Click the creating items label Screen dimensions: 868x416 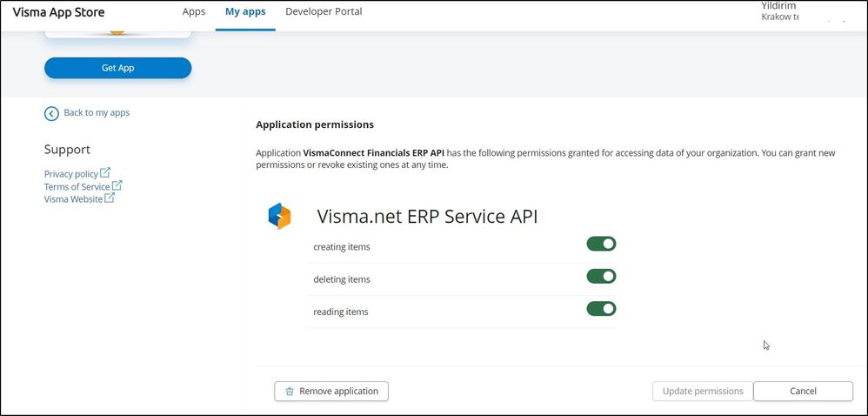[x=342, y=247]
